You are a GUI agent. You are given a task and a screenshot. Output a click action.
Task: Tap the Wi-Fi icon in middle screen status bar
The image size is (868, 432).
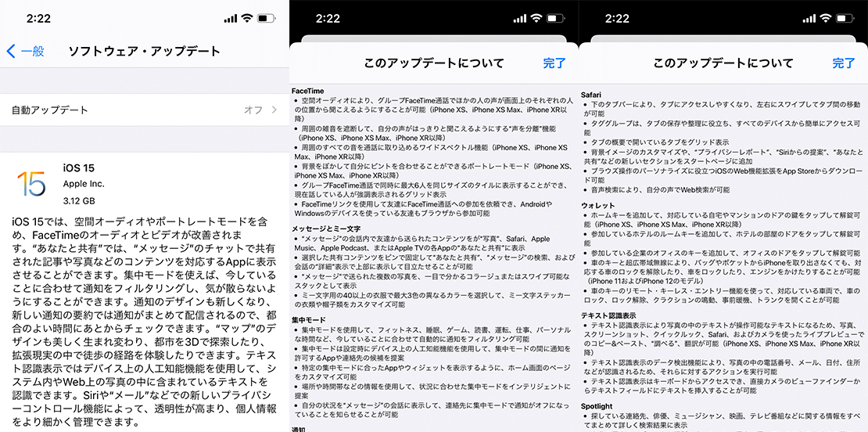click(536, 18)
